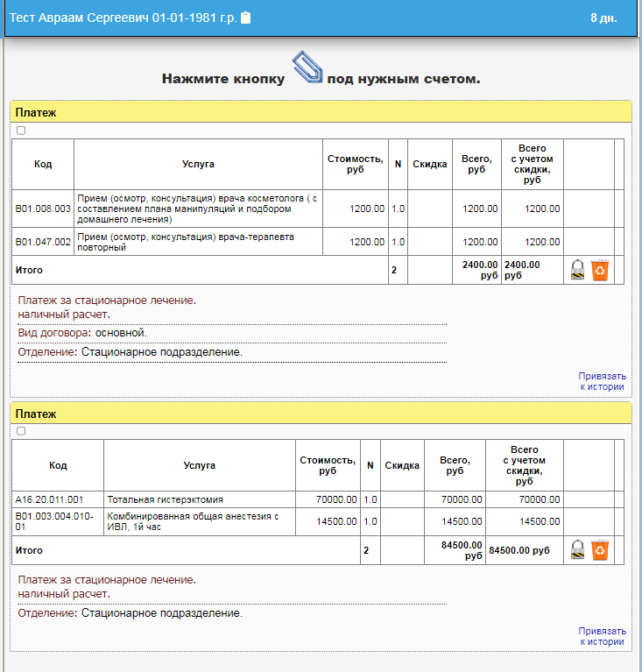The image size is (642, 672).
Task: Click the clipboard icon next to patient name
Action: coord(246,18)
